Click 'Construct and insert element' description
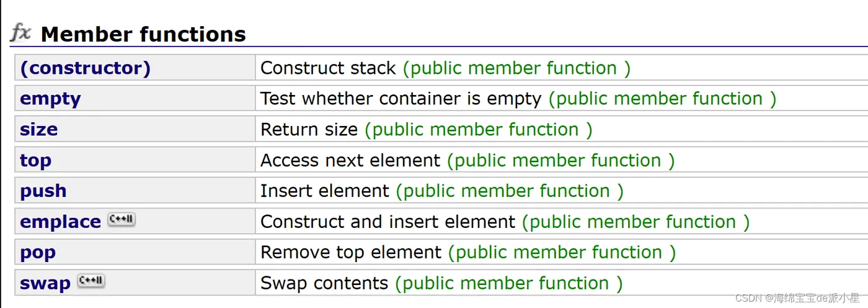868x308 pixels. (x=387, y=222)
